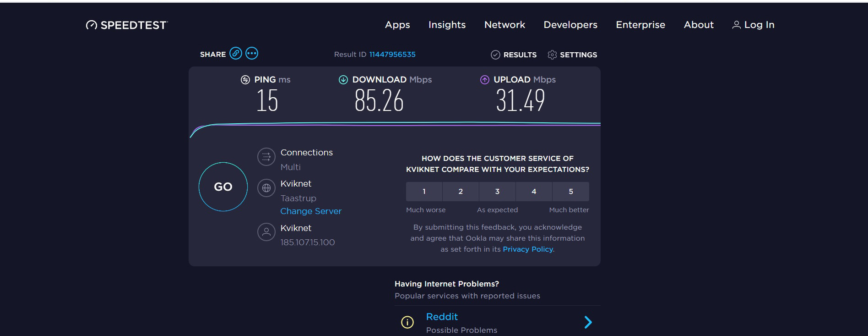
Task: Click Reddit warning info icon
Action: point(407,322)
